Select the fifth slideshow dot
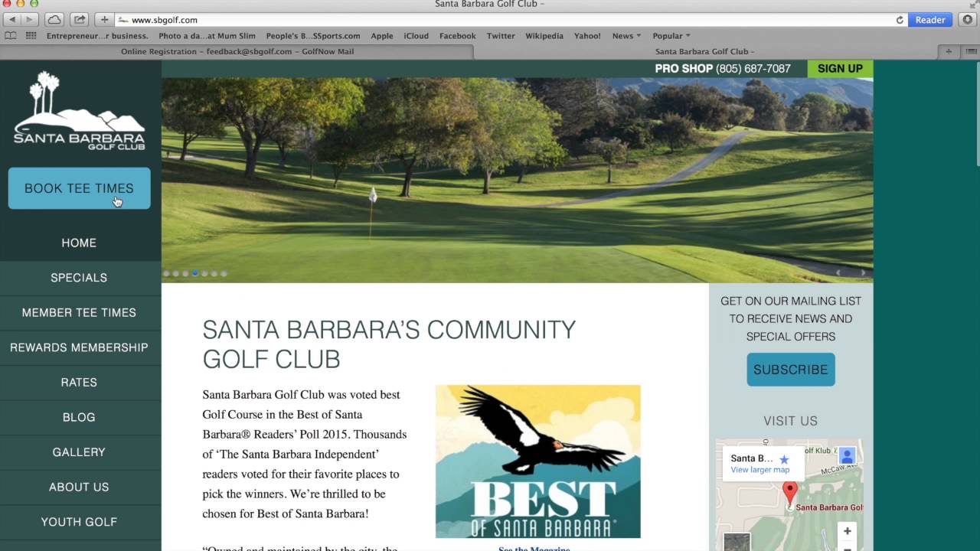This screenshot has height=551, width=980. pyautogui.click(x=204, y=273)
